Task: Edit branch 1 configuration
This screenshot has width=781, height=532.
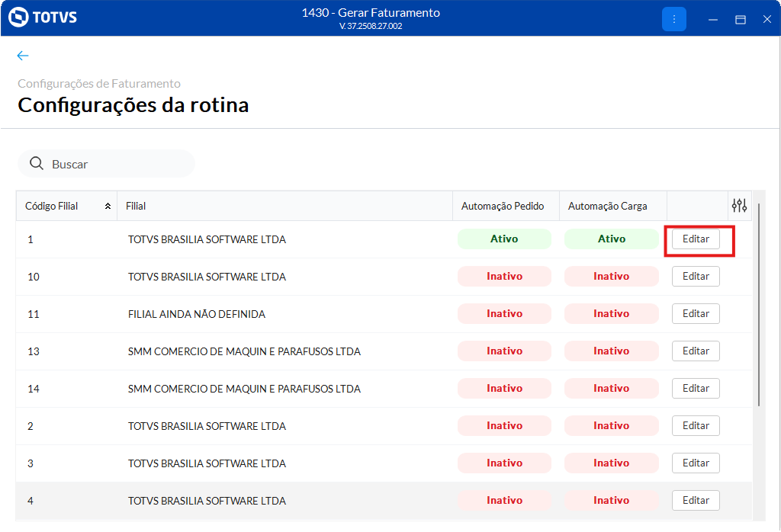Action: [696, 239]
